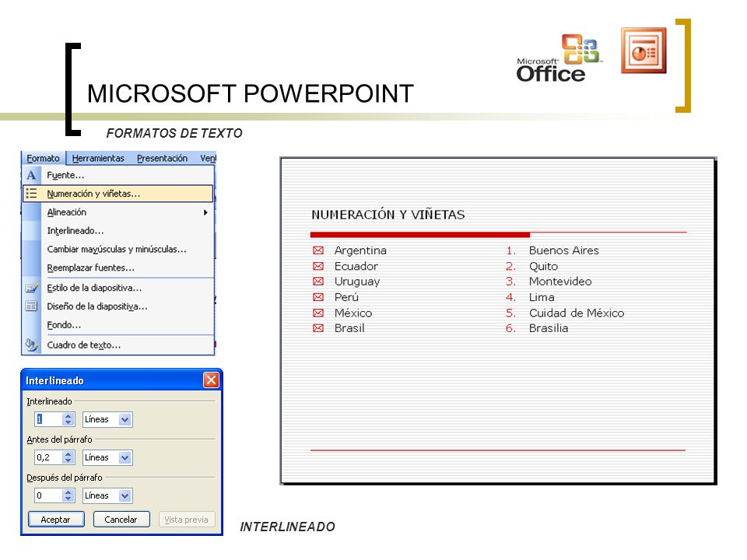This screenshot has height=560, width=747.
Task: Click the bullets list icon in menu
Action: pyautogui.click(x=31, y=194)
